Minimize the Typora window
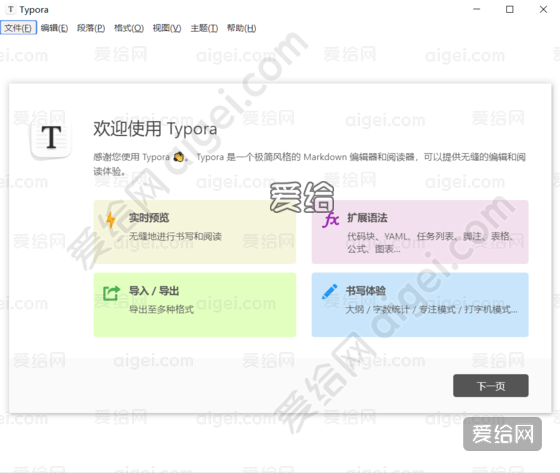Viewport: 560px width, 473px height. tap(476, 9)
